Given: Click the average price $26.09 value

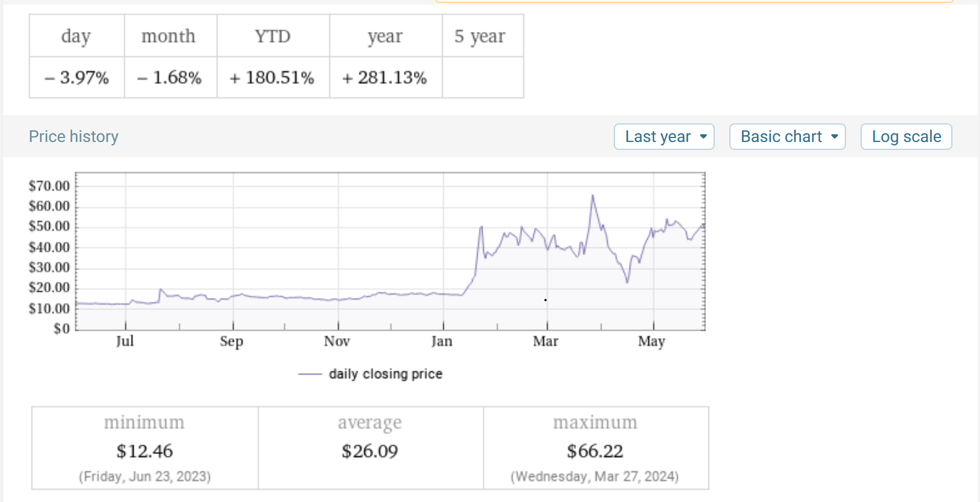Looking at the screenshot, I should 370,451.
